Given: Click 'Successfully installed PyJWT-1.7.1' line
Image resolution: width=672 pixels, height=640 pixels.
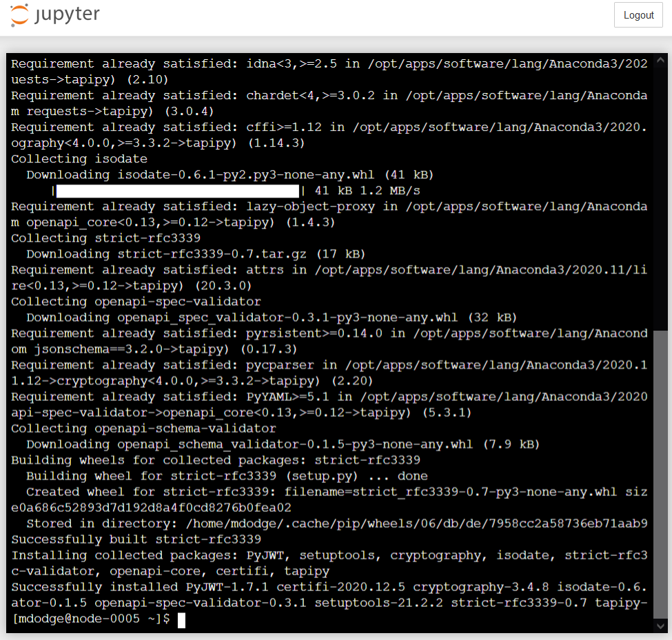Looking at the screenshot, I should click(329, 587).
